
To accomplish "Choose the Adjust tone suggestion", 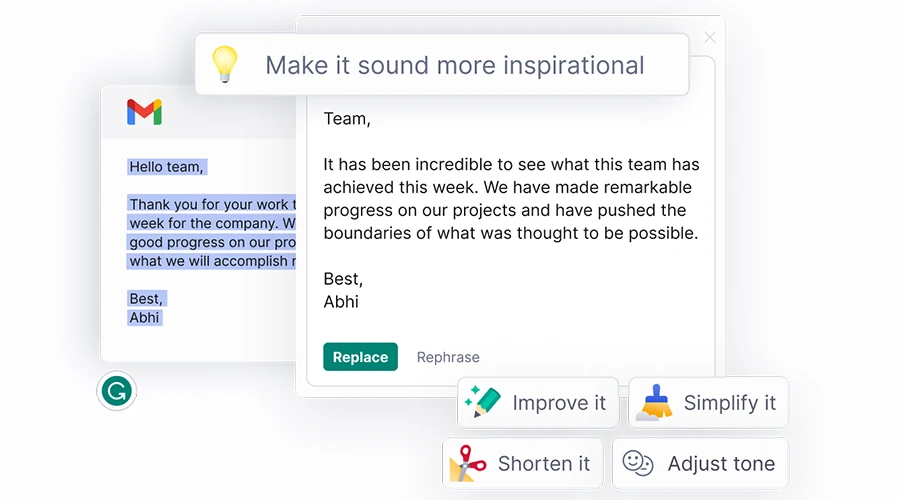I will [700, 463].
